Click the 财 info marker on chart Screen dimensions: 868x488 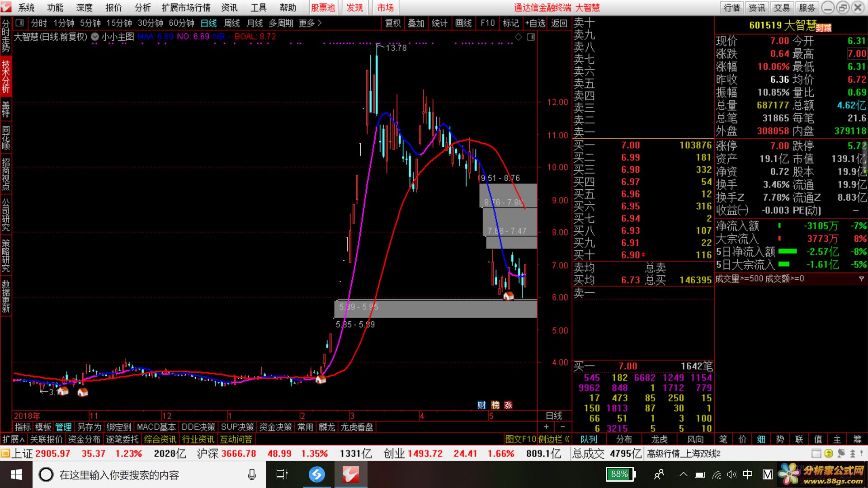[482, 405]
